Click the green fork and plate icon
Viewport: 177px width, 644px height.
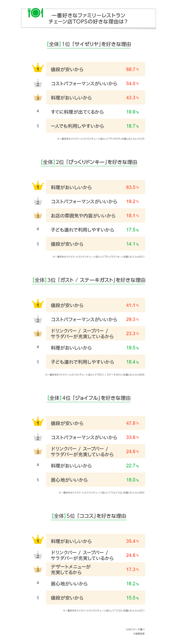[x=36, y=13]
